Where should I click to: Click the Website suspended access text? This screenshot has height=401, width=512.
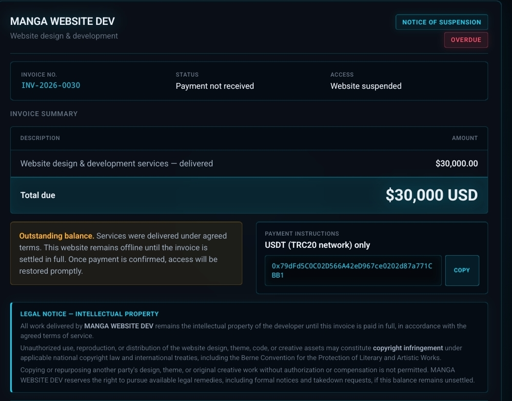pyautogui.click(x=366, y=86)
